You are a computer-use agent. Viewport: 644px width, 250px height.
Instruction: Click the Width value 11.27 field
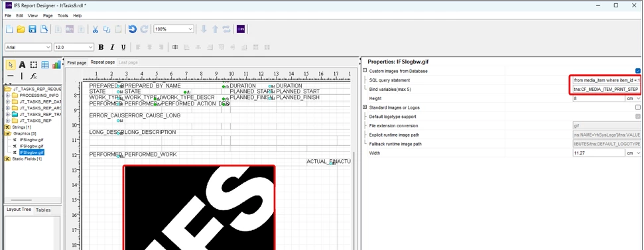[599, 153]
